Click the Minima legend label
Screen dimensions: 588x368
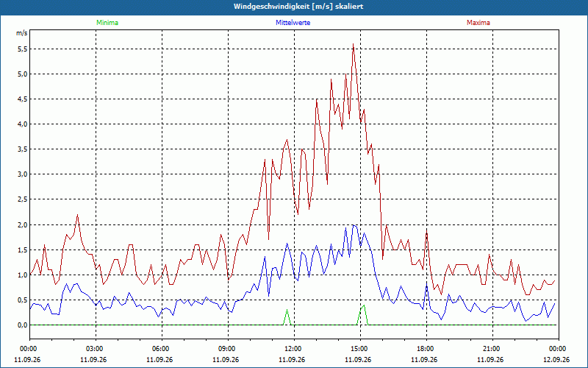(x=107, y=23)
